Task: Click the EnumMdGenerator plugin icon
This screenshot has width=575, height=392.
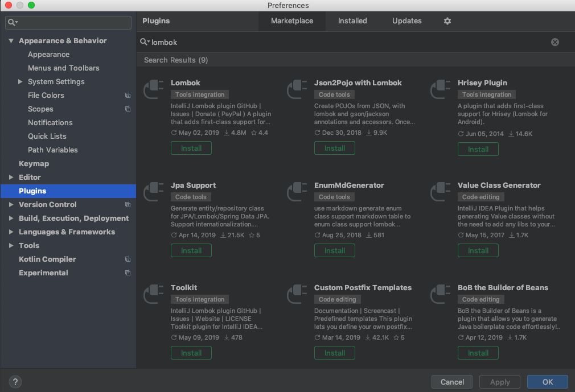Action: tap(297, 192)
